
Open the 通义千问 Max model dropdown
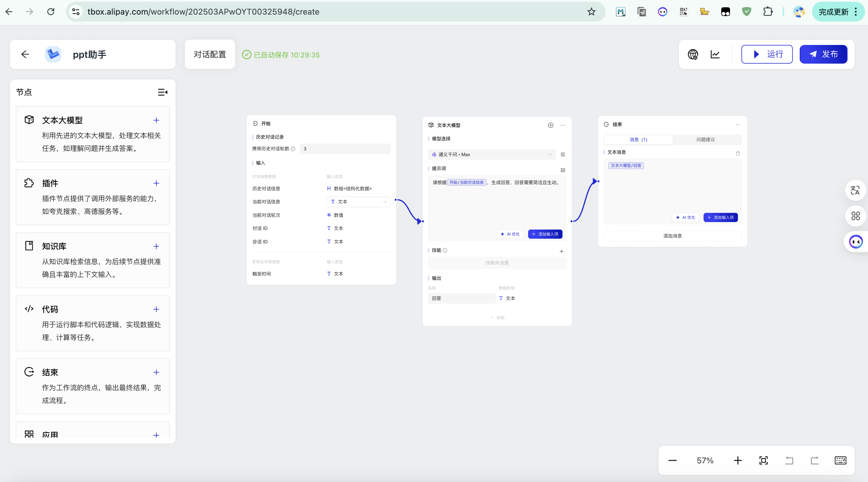tap(492, 154)
